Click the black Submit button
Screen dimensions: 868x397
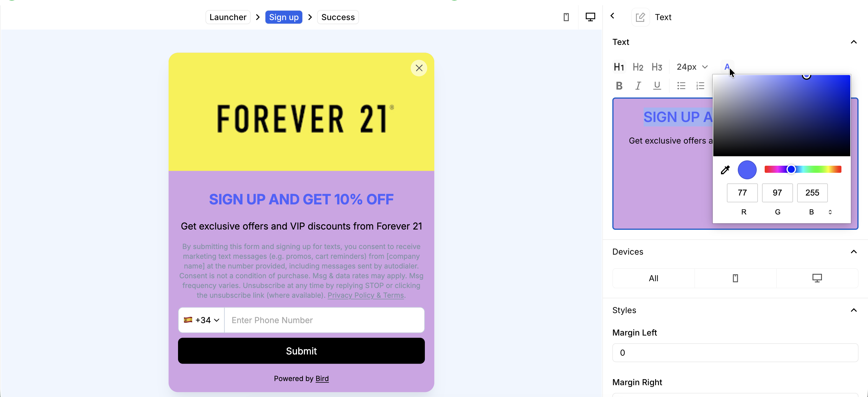(x=301, y=351)
